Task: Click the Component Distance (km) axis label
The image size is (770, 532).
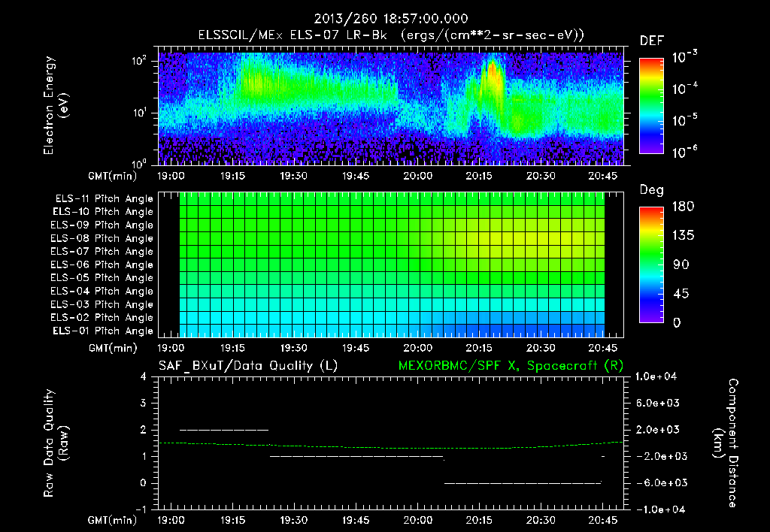Action: (x=726, y=443)
